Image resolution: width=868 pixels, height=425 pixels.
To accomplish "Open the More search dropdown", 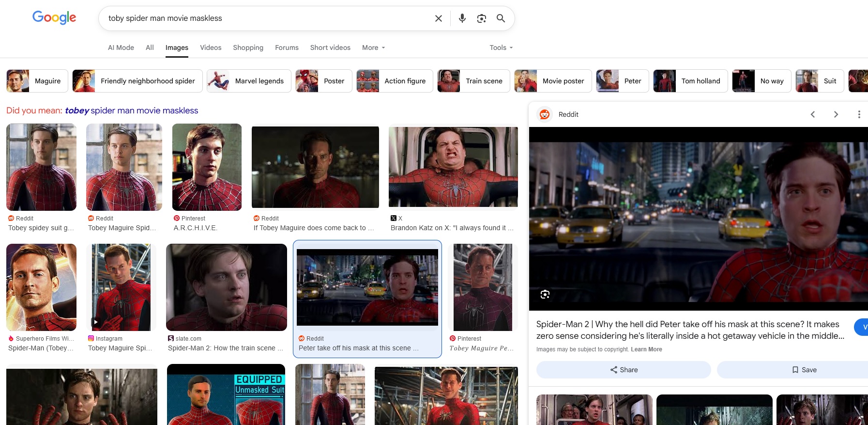I will coord(374,47).
